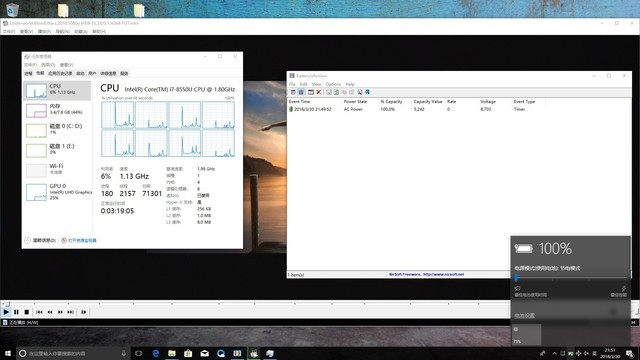Sort by the Capacity Value column header
This screenshot has width=640, height=360.
click(x=428, y=101)
